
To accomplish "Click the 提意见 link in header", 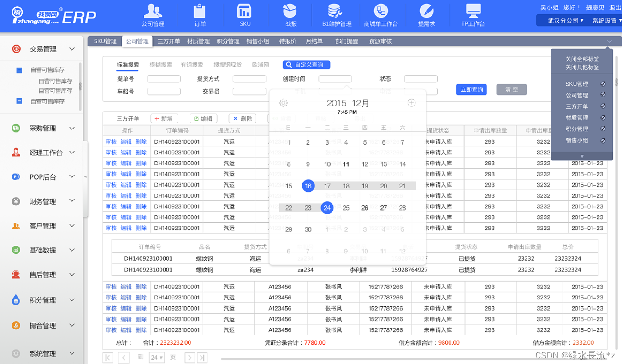I will [x=595, y=7].
